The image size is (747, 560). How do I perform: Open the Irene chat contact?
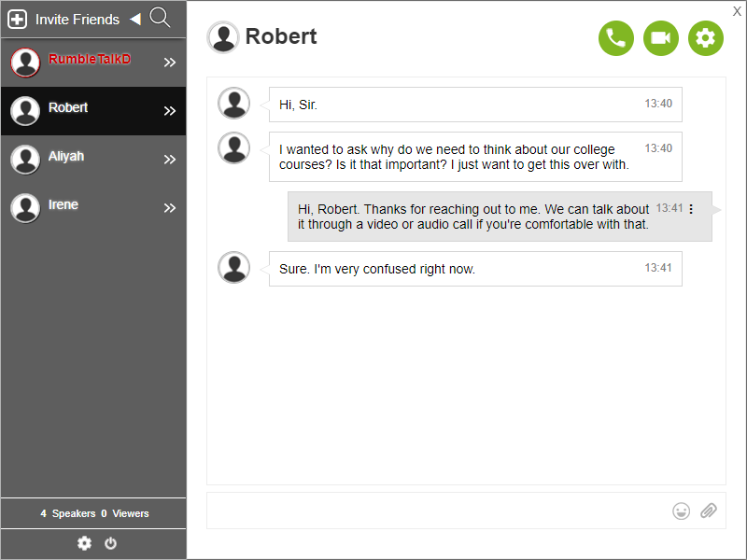point(63,206)
